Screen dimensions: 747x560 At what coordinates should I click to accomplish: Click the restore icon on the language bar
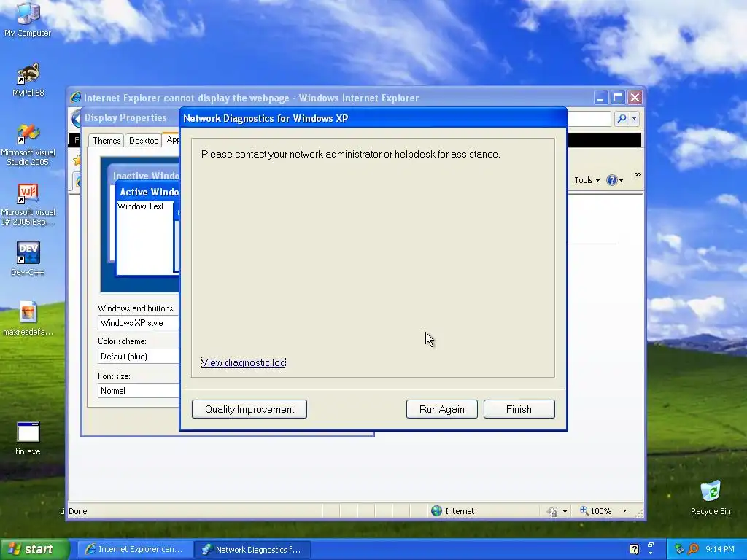coord(651,545)
